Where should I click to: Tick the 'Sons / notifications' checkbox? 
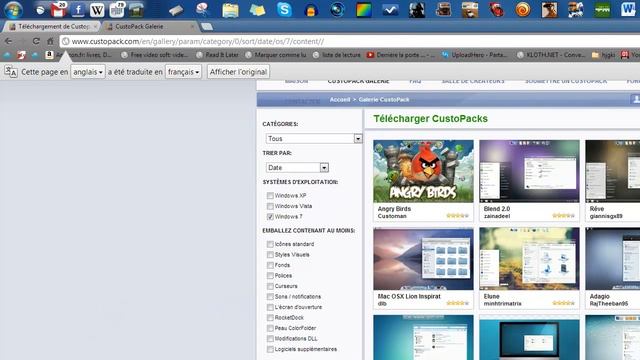coord(270,297)
